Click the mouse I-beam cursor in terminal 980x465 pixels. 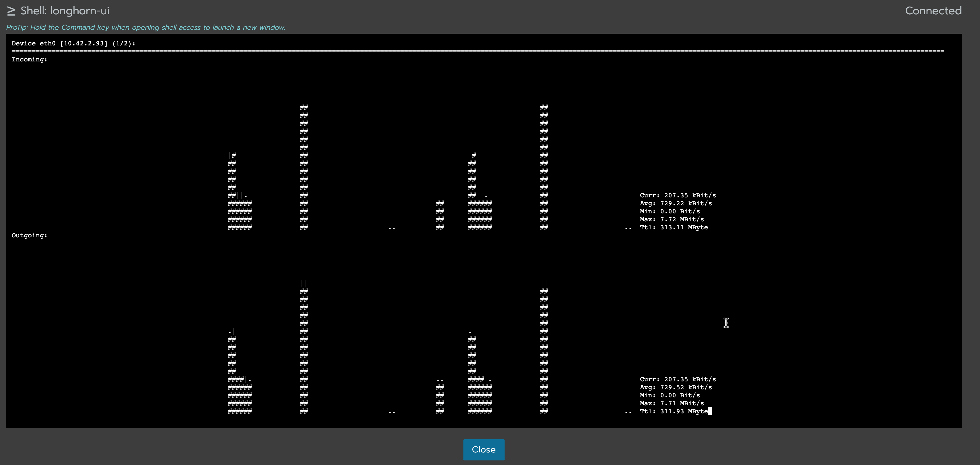coord(726,322)
